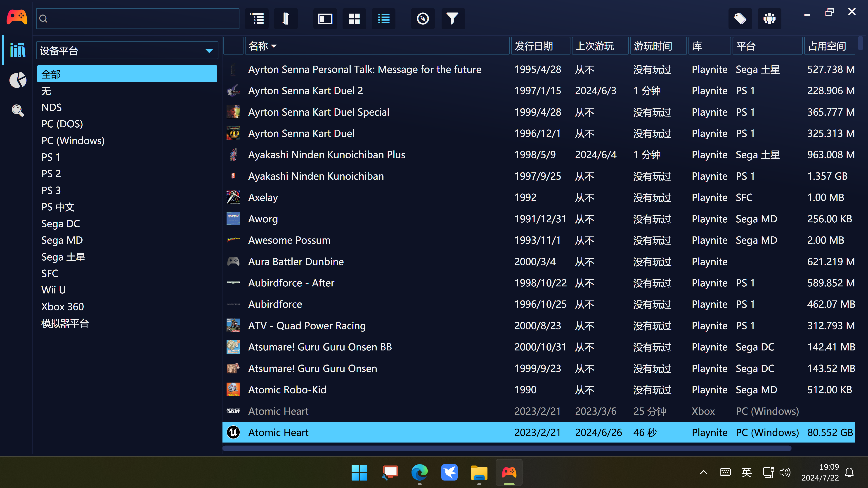Image resolution: width=868 pixels, height=488 pixels.
Task: Select 无 in platform list
Action: coord(127,91)
